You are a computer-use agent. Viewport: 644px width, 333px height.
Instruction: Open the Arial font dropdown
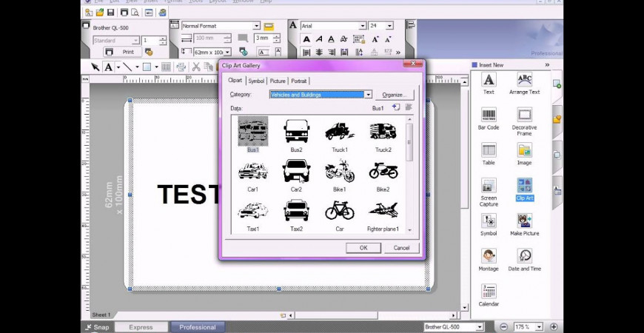click(362, 26)
